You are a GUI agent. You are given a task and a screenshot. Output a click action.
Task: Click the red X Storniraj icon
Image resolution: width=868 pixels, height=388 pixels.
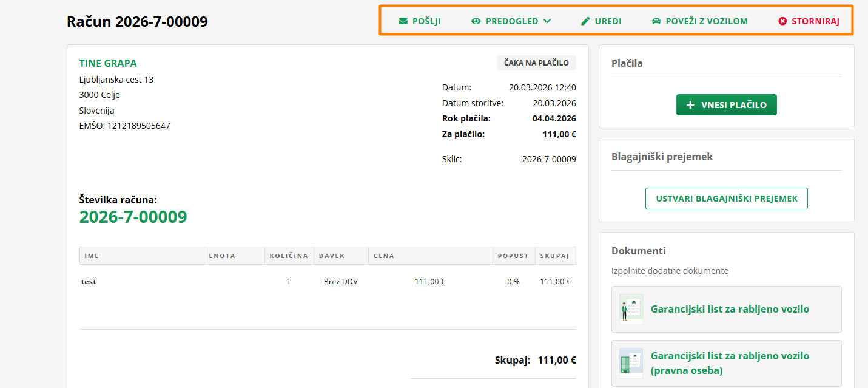tap(782, 21)
